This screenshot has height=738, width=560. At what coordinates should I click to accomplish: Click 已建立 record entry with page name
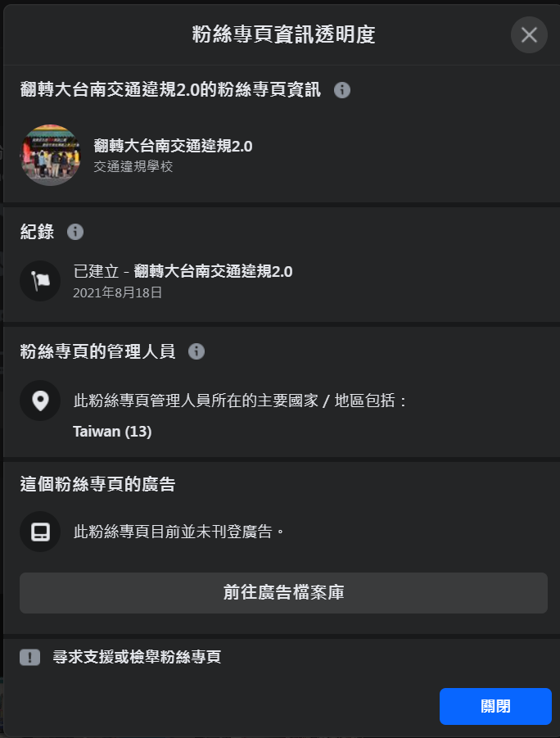pyautogui.click(x=183, y=272)
